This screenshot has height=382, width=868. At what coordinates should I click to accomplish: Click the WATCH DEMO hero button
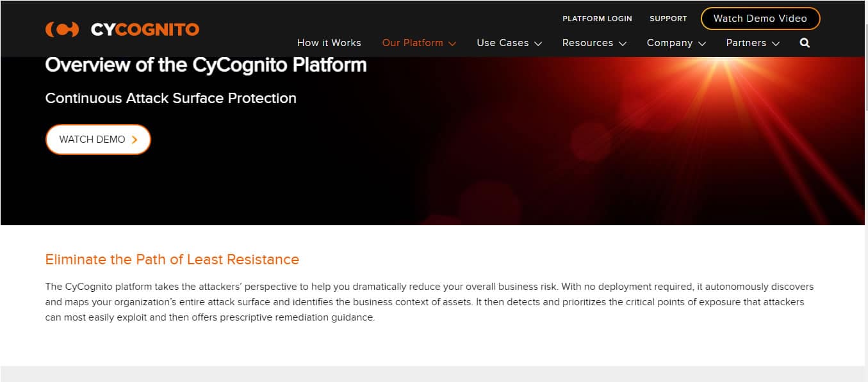click(98, 139)
